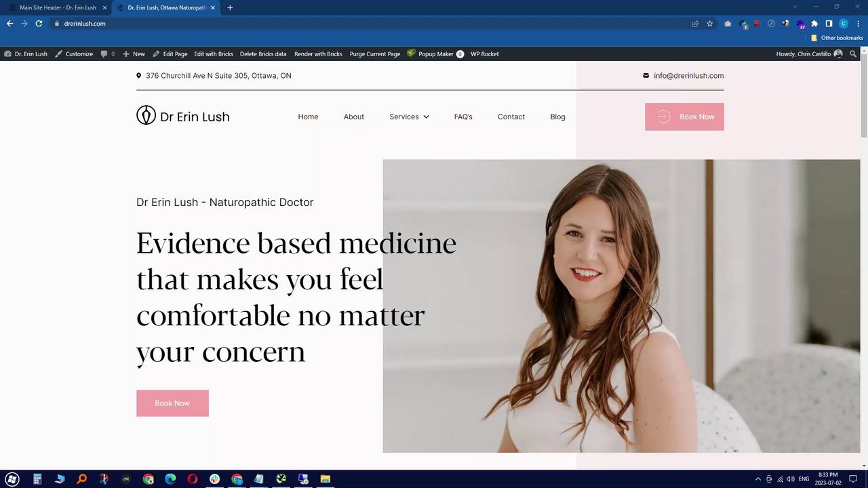The width and height of the screenshot is (868, 488).
Task: Go to the Home page
Action: [308, 117]
